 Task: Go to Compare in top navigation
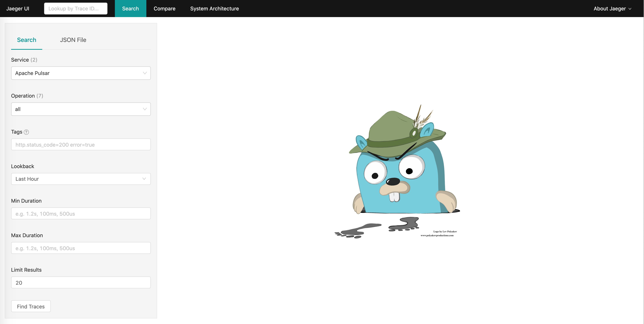[x=164, y=9]
